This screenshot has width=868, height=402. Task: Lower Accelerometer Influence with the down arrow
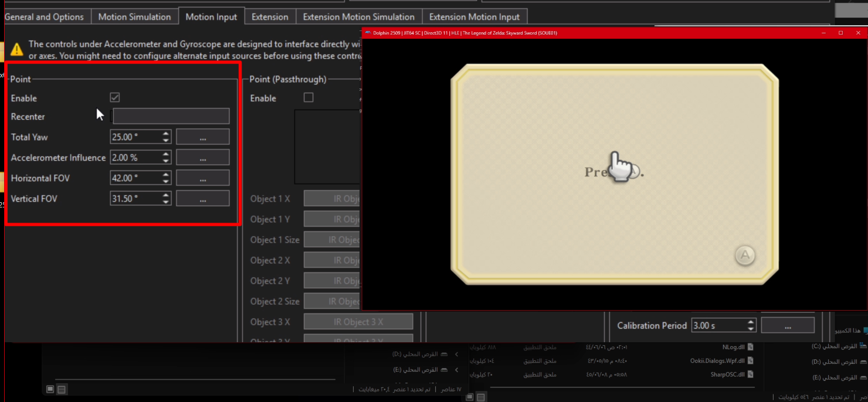[166, 161]
